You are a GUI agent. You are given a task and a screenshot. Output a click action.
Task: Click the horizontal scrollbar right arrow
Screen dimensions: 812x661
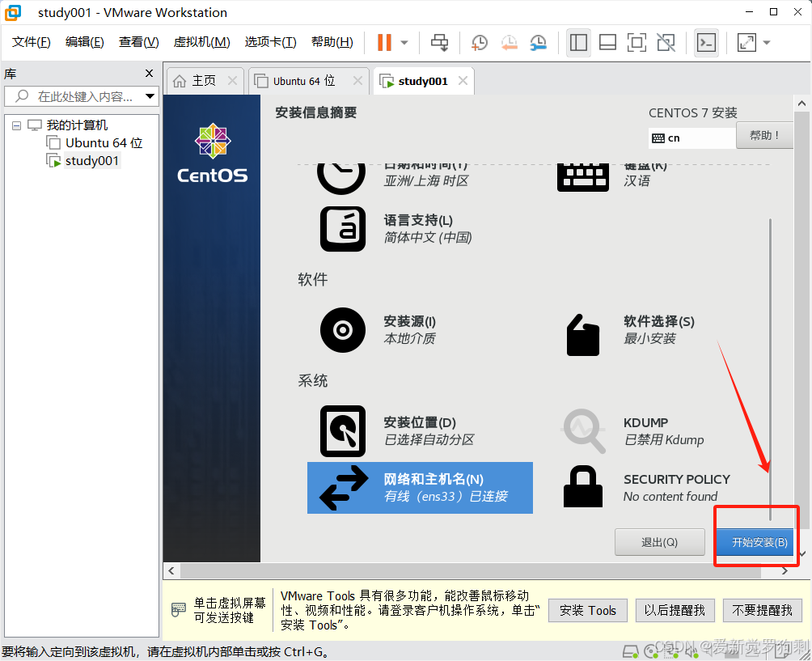coord(785,571)
